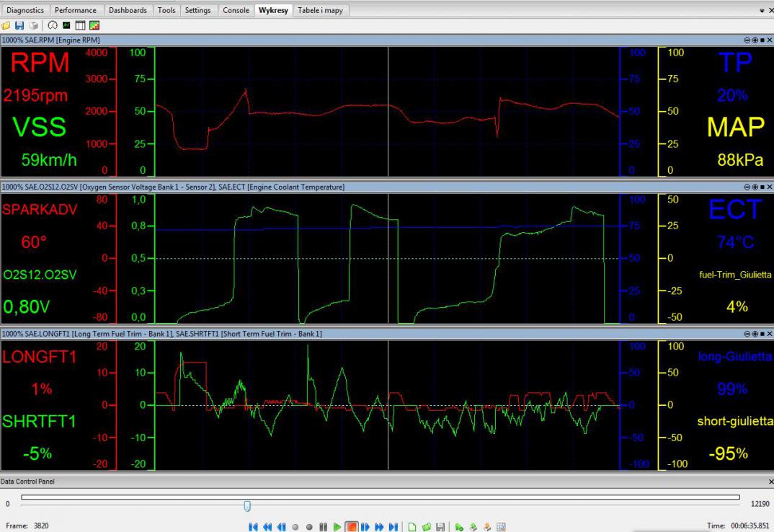Click the SHRTFT1 channel label
Viewport: 774px width, 532px height.
39,422
